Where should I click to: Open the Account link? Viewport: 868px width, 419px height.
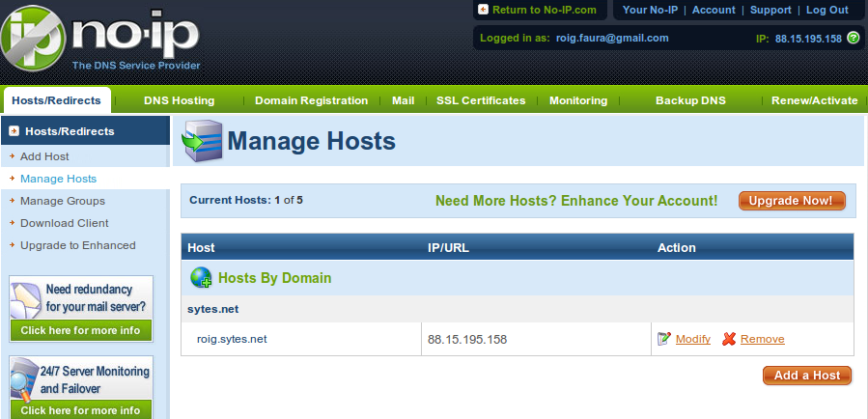[x=714, y=10]
